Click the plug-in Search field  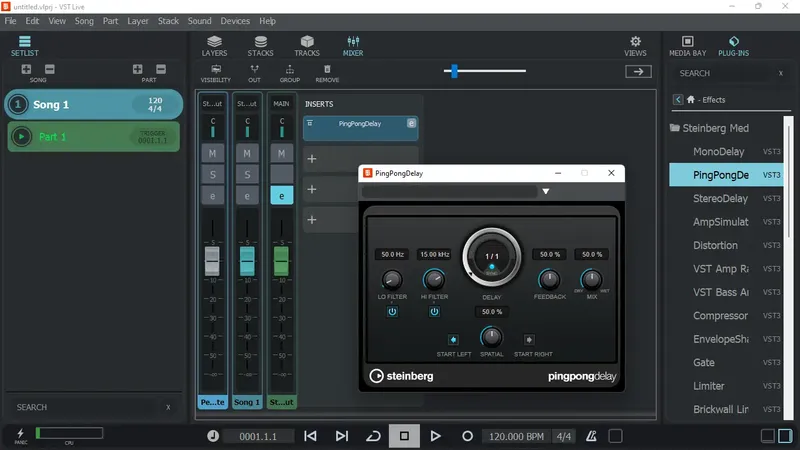726,73
